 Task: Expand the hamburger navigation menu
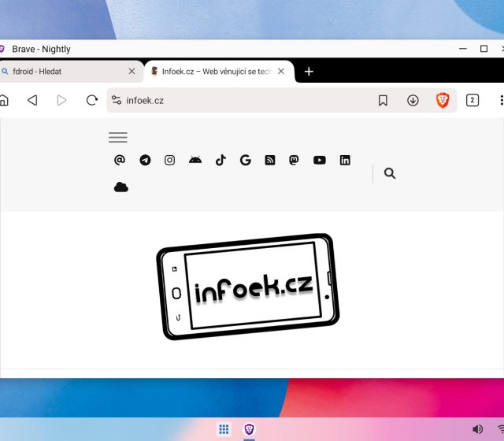tap(118, 137)
